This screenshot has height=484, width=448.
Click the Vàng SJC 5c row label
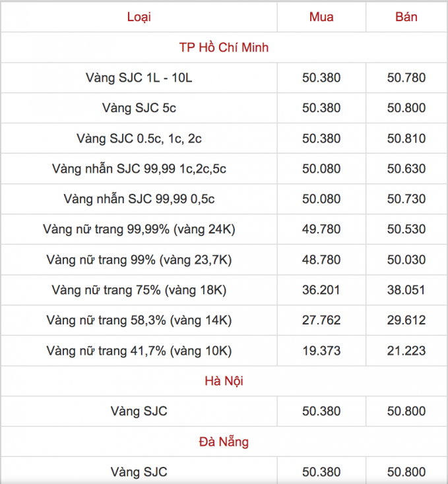(139, 108)
